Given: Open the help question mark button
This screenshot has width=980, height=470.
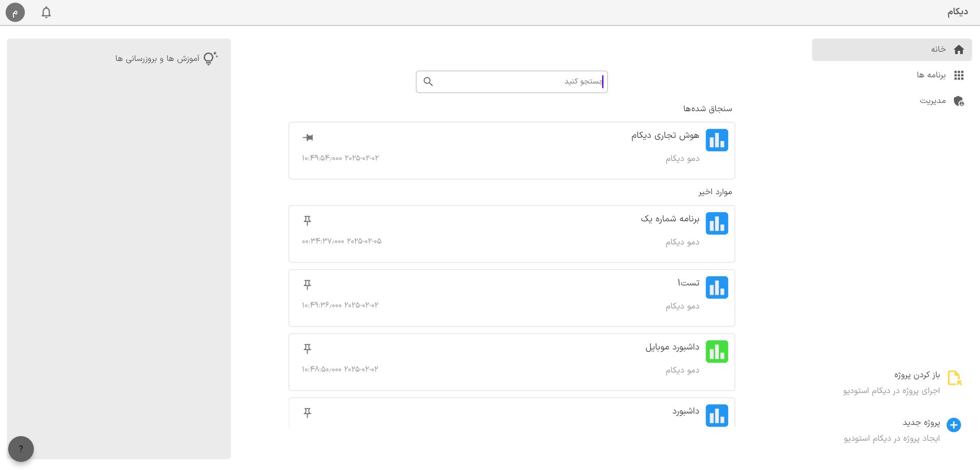Looking at the screenshot, I should [x=20, y=449].
